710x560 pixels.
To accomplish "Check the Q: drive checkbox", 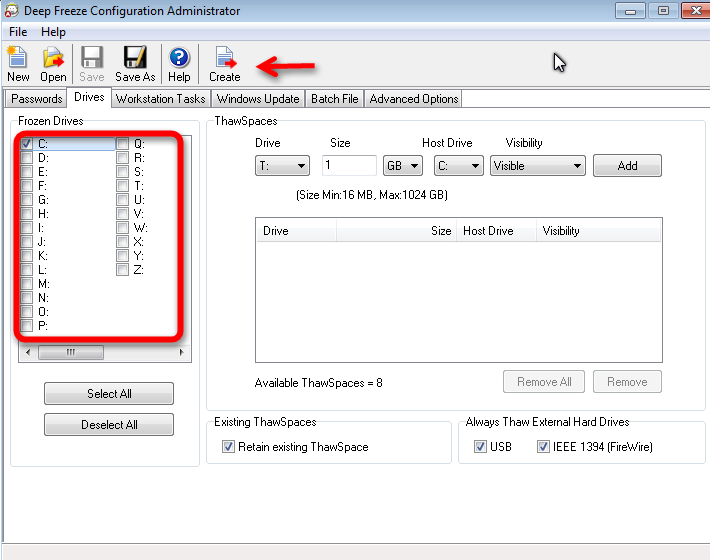I will click(x=122, y=144).
